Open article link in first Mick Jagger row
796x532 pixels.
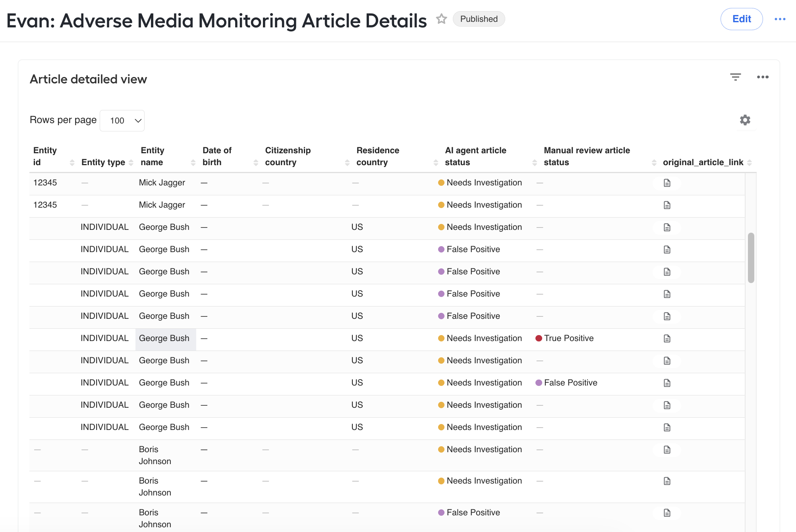coord(667,183)
